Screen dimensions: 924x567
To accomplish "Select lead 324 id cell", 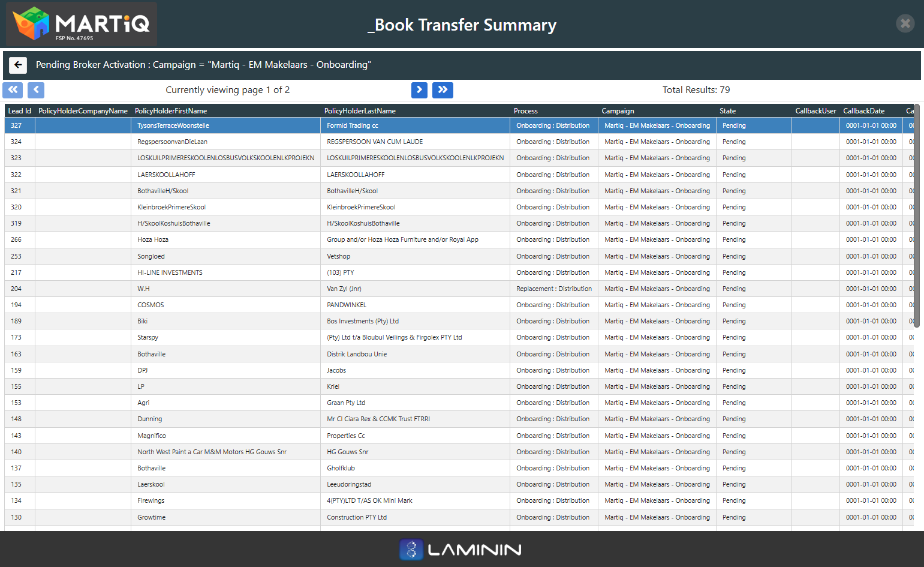I will [x=20, y=142].
